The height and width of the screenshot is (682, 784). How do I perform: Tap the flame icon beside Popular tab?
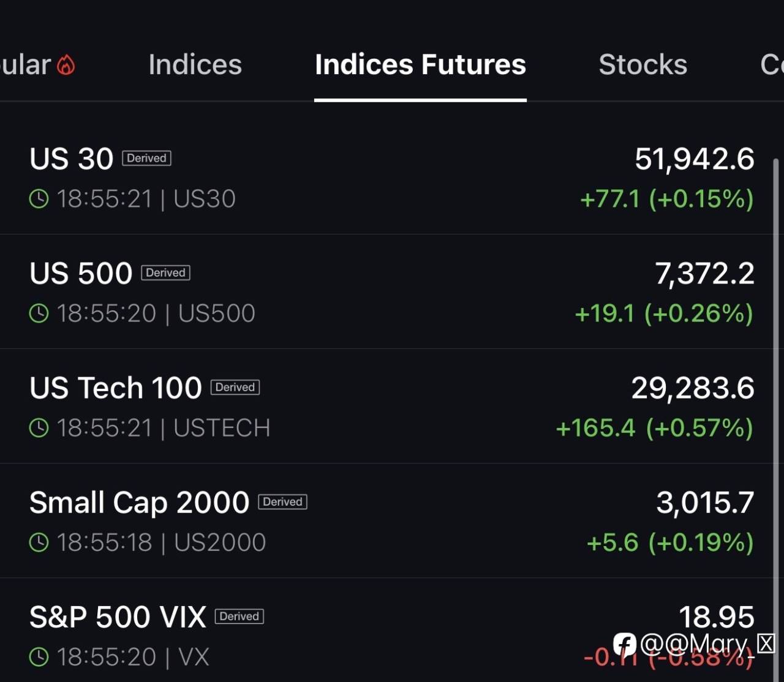(x=66, y=65)
